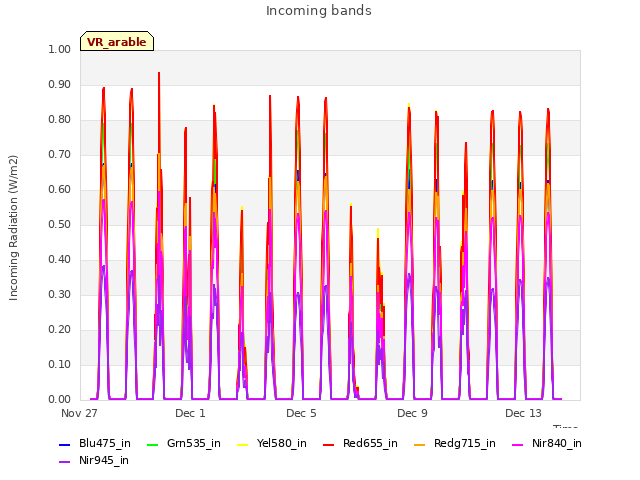
Task: Click the Nov 27 x-axis label
Action: [79, 413]
